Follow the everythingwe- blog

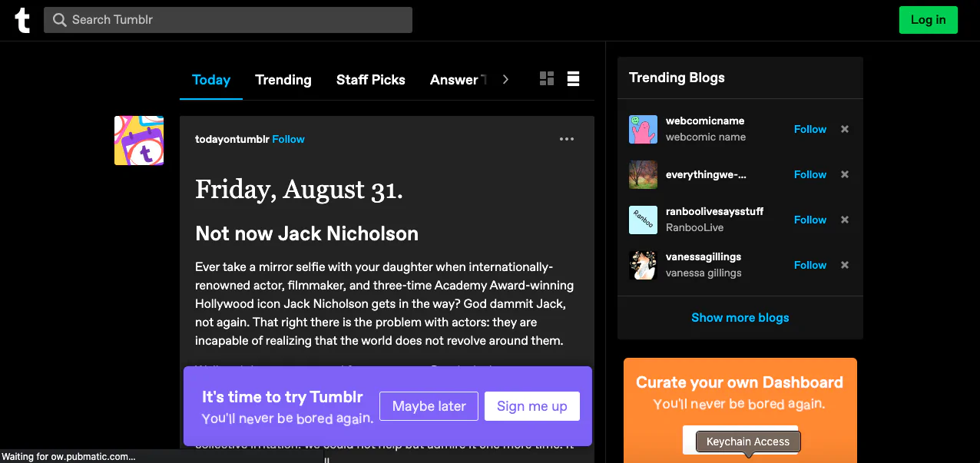click(810, 174)
